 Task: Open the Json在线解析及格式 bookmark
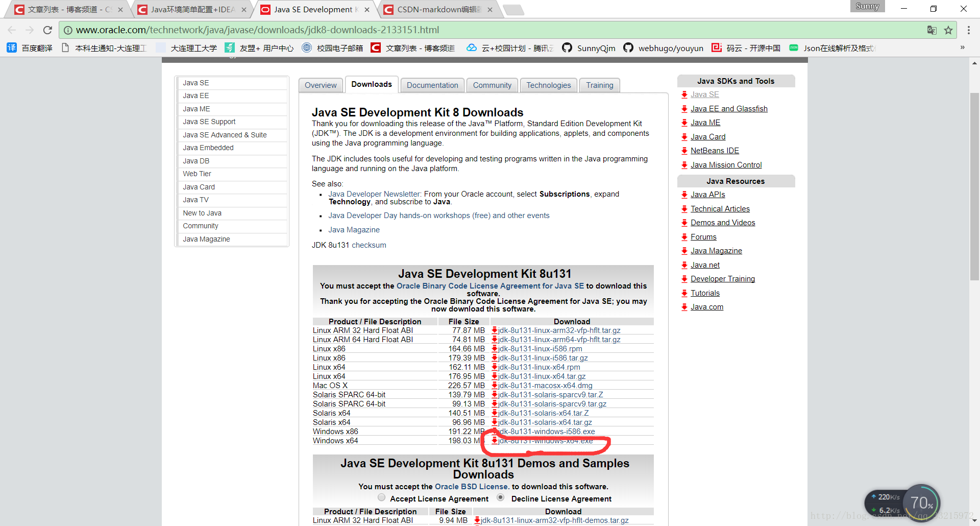(x=832, y=48)
